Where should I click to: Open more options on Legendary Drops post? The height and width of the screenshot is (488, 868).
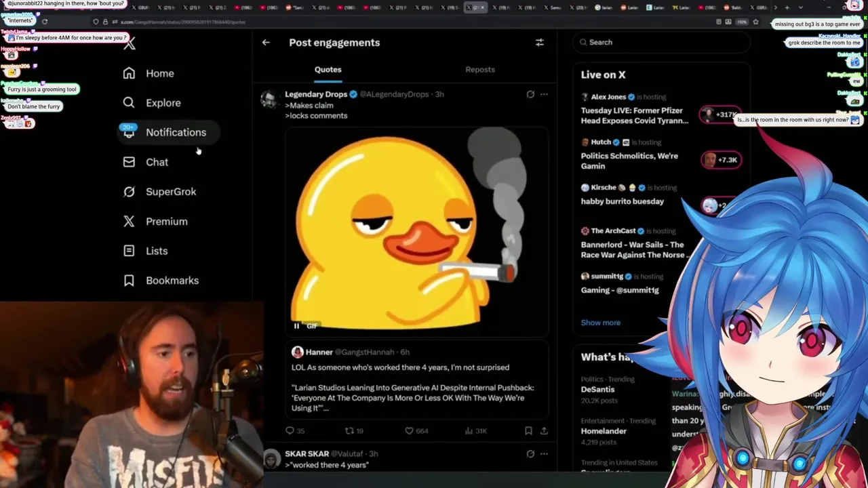(544, 94)
